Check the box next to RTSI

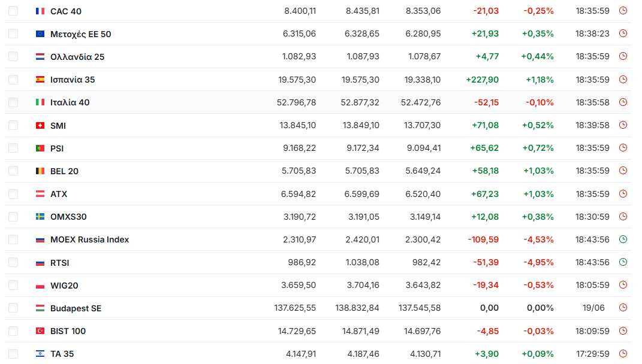[13, 262]
